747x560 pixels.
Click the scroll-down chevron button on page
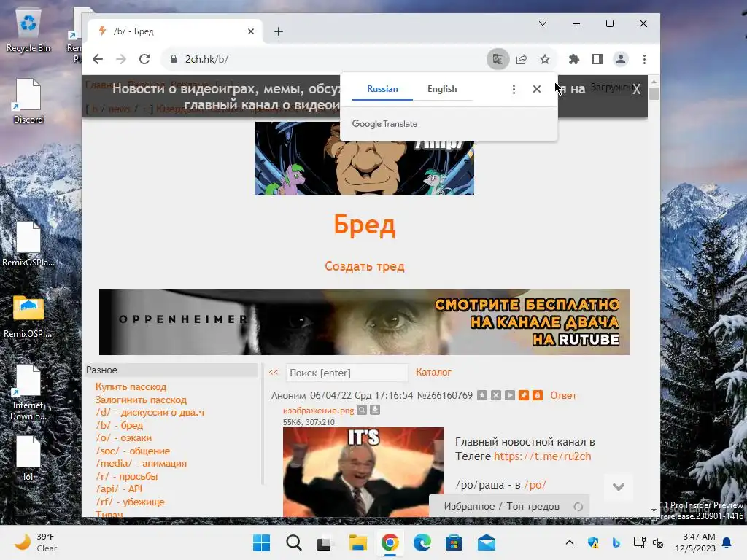[x=619, y=486]
